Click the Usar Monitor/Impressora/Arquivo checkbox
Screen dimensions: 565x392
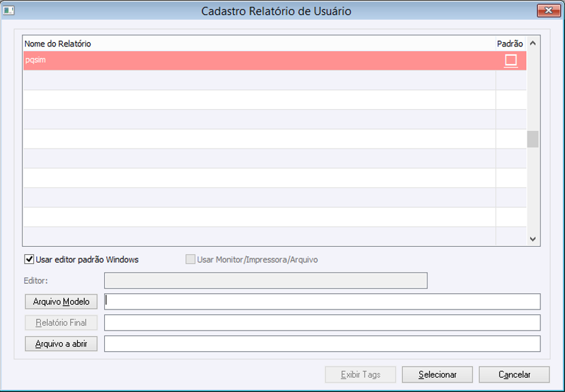190,259
